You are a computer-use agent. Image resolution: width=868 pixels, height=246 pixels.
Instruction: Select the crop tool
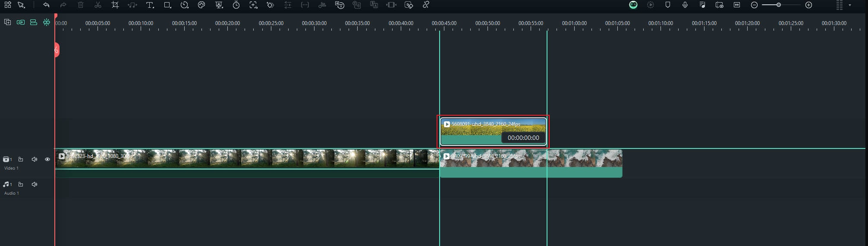point(115,5)
